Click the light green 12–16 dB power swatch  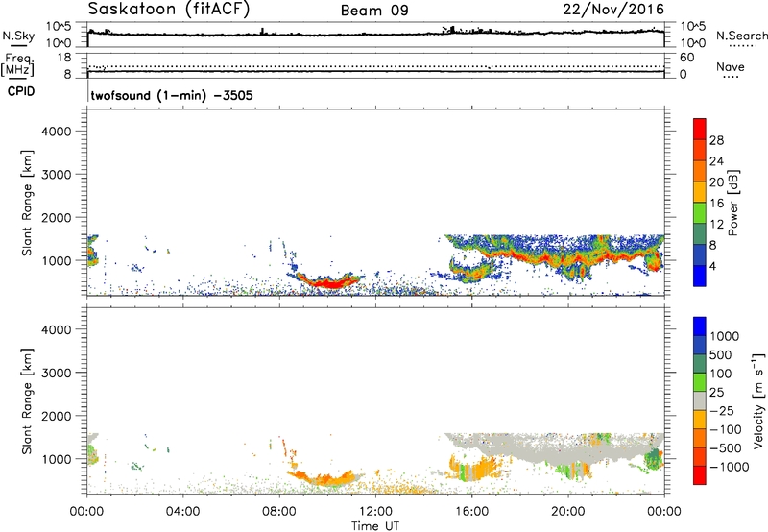click(x=700, y=213)
